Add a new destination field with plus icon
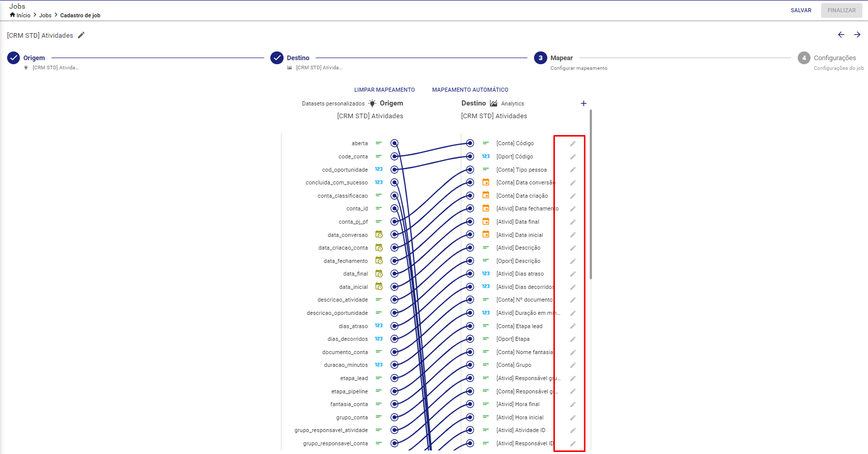868x454 pixels. (x=583, y=103)
